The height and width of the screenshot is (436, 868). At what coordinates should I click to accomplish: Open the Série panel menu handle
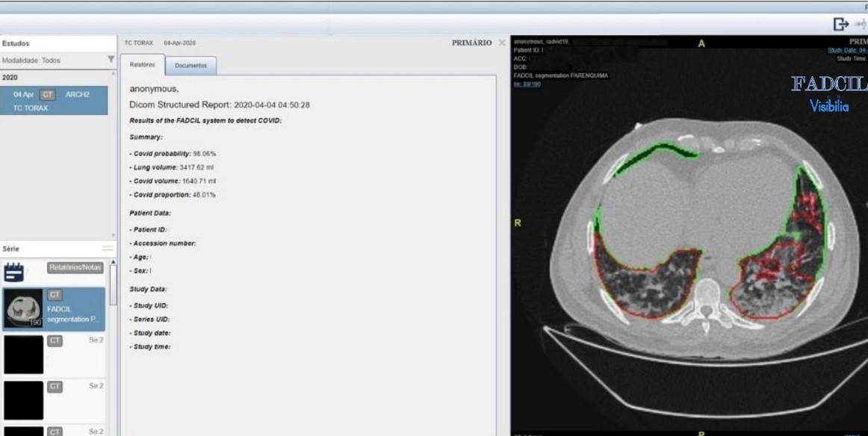pyautogui.click(x=108, y=249)
